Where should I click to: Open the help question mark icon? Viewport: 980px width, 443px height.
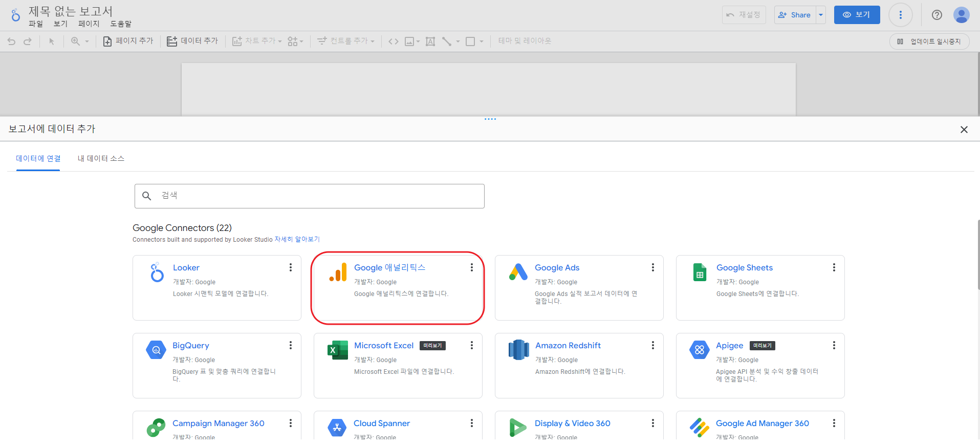(937, 15)
